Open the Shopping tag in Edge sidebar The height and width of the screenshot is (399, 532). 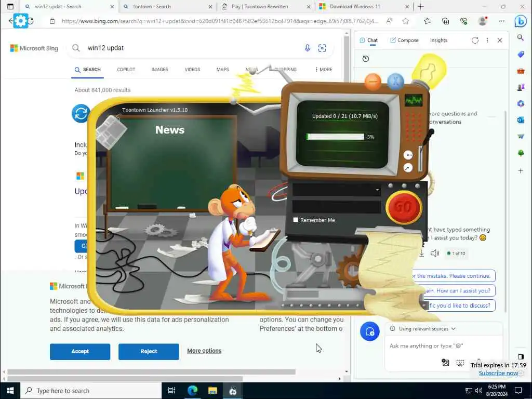coord(521,54)
